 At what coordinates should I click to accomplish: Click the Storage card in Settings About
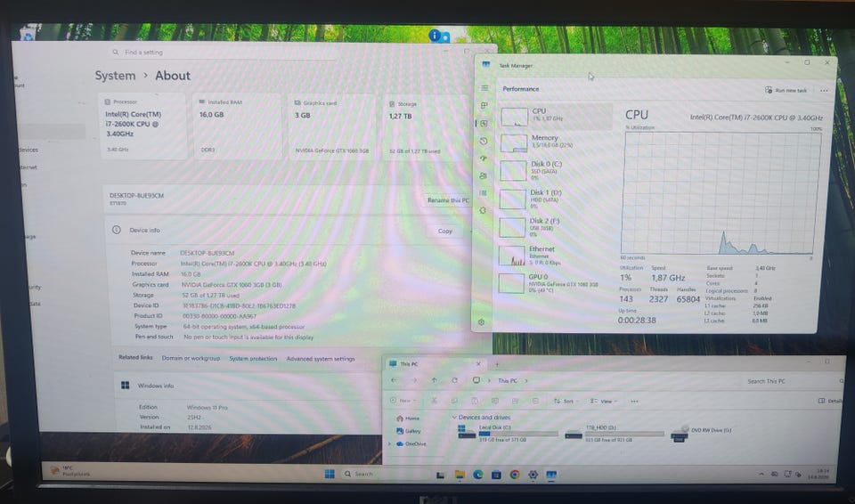pyautogui.click(x=427, y=126)
